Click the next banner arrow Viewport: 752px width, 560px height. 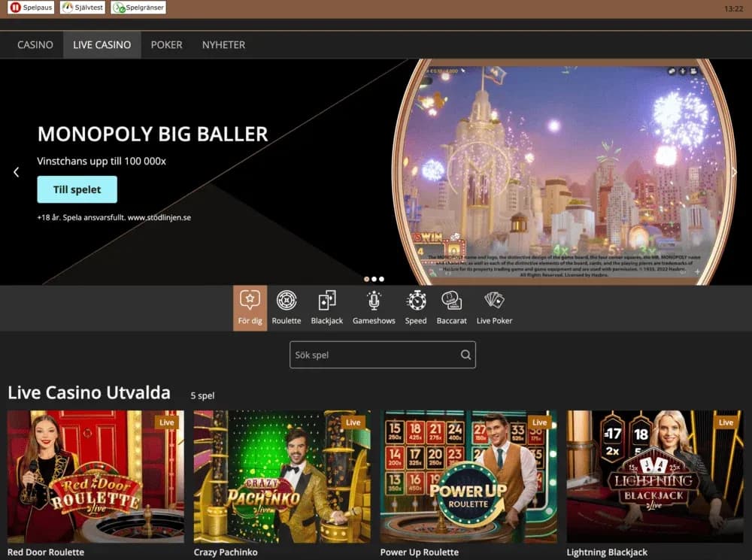click(735, 171)
